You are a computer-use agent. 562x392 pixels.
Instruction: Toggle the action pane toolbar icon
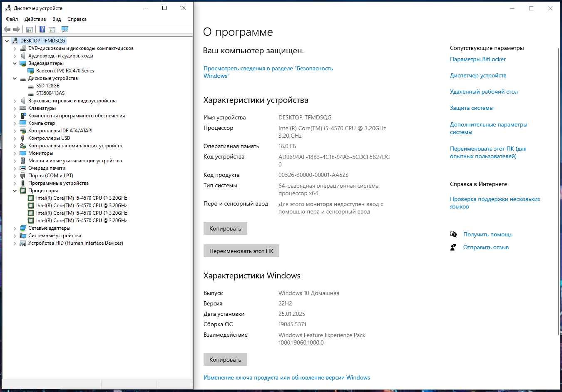click(x=52, y=29)
